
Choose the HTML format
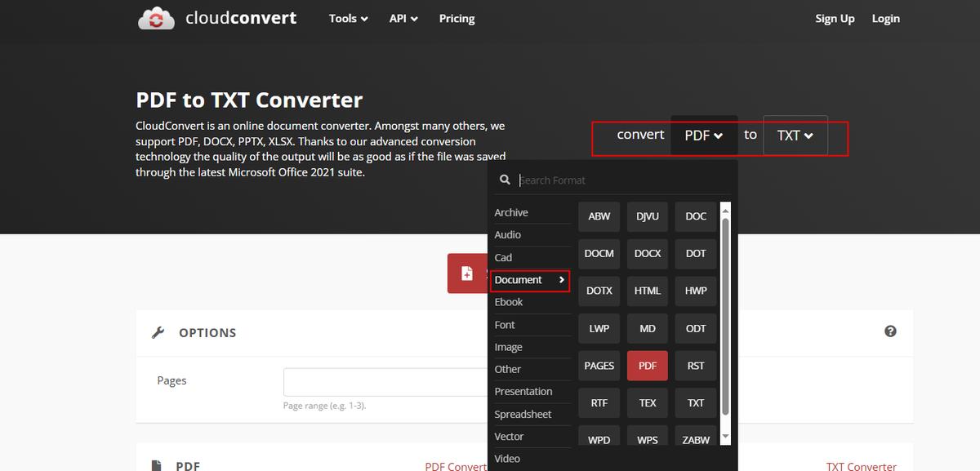pos(648,291)
